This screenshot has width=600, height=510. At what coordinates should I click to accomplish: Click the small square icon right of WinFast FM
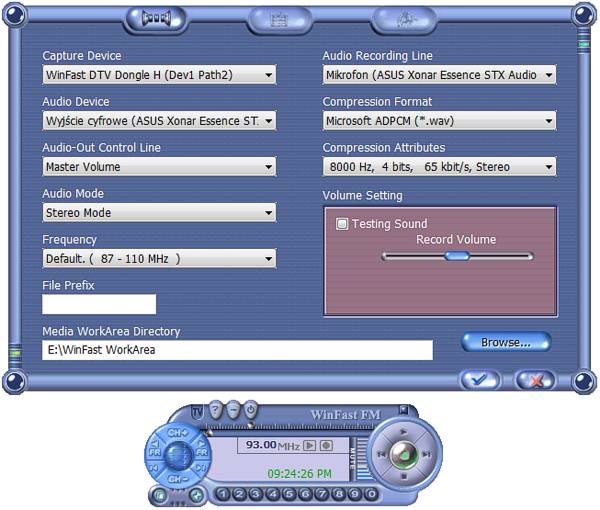pos(403,410)
